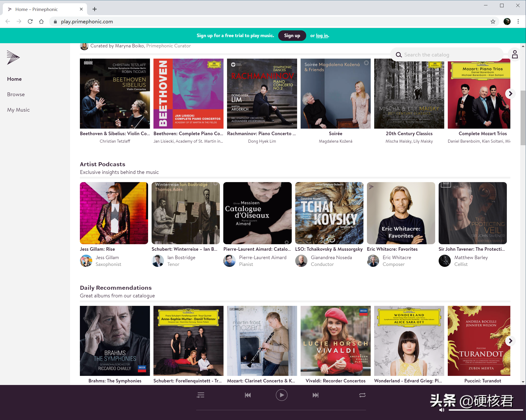This screenshot has height=420, width=526.
Task: Click the search magnifier icon
Action: tap(399, 55)
